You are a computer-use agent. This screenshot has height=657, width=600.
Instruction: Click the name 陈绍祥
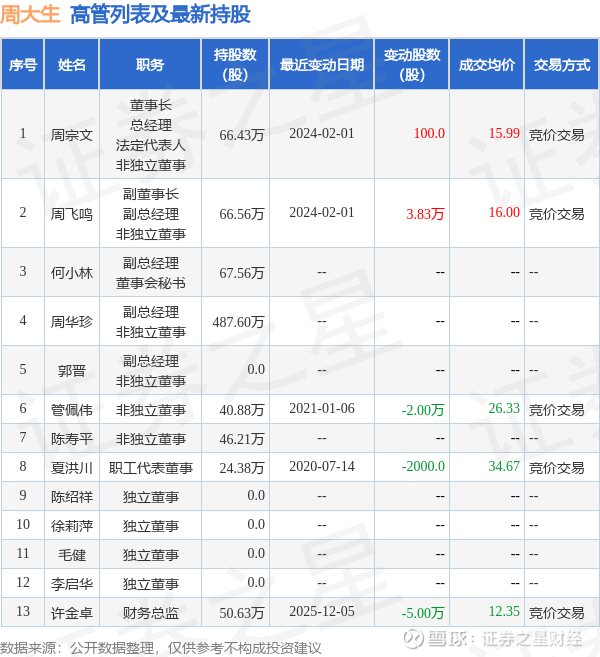(x=72, y=497)
